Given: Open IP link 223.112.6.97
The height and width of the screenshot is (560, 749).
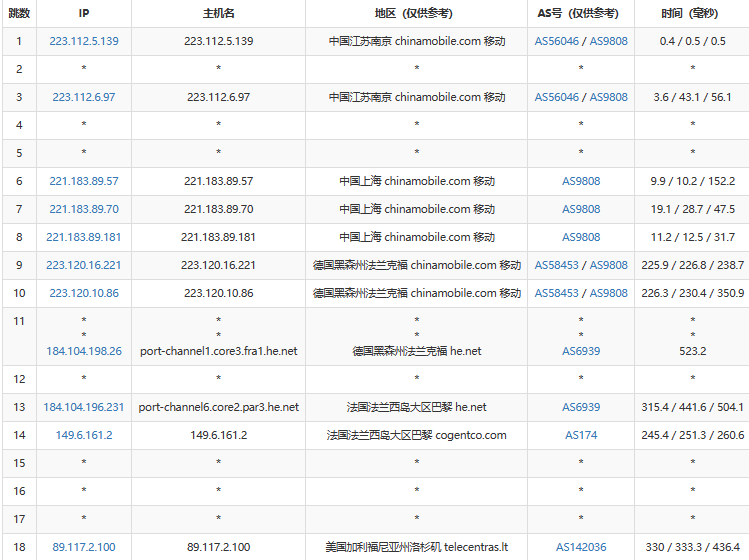Looking at the screenshot, I should (x=84, y=97).
